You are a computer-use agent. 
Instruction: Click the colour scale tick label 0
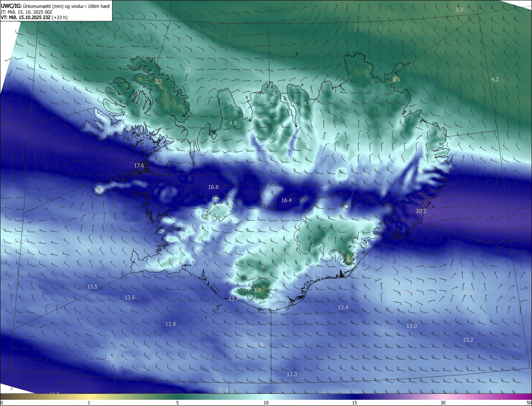2,403
